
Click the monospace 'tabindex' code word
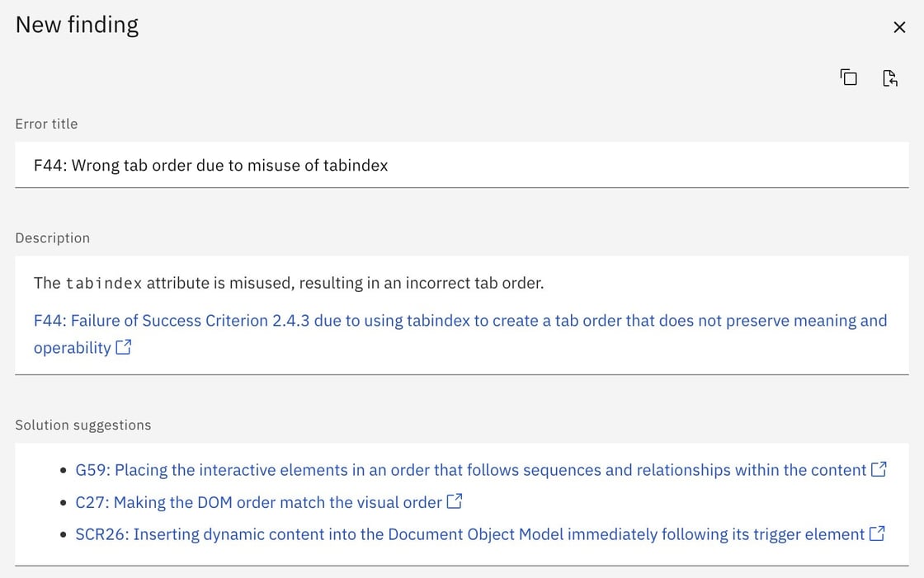(x=104, y=284)
